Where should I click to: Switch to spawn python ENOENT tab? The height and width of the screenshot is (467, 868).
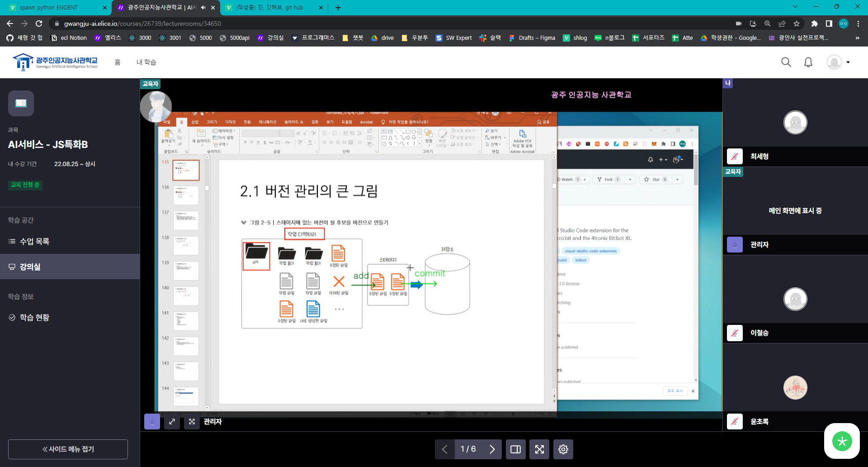coord(57,8)
